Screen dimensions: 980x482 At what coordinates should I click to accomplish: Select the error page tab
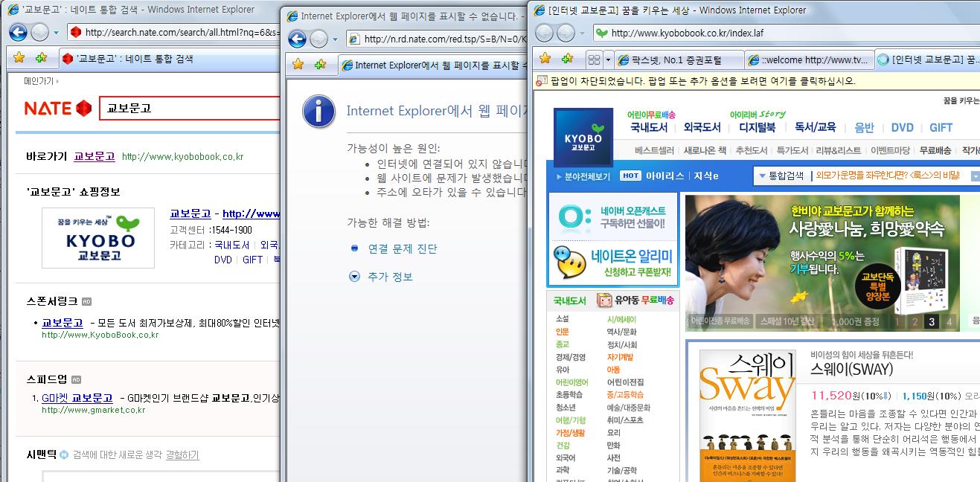click(x=433, y=65)
